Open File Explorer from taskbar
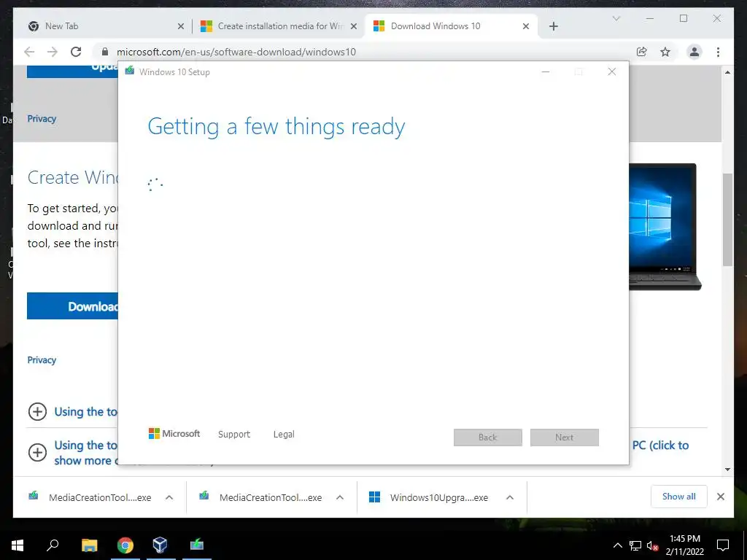 89,545
